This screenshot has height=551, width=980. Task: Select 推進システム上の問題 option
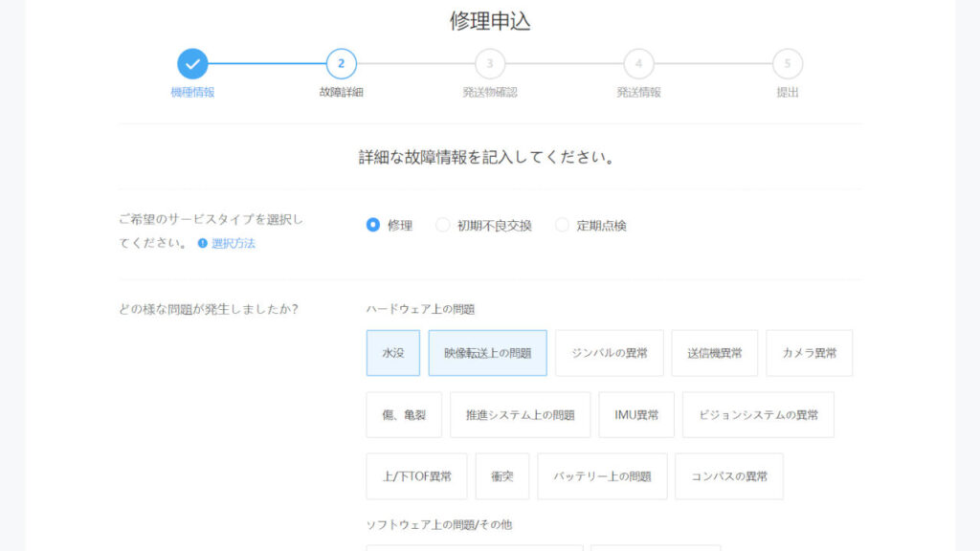[x=520, y=414]
